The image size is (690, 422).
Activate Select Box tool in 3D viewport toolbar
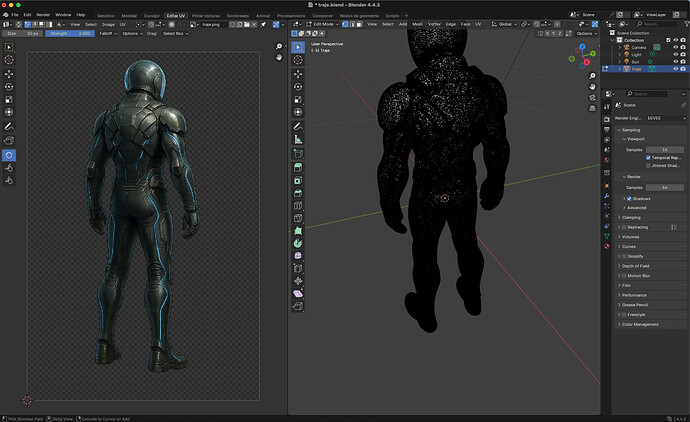(x=298, y=47)
